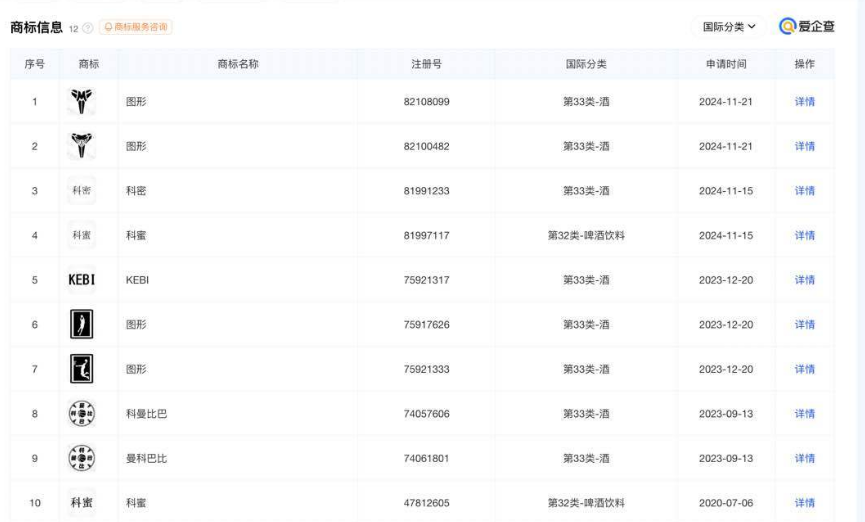Screen dimensions: 865x522
Task: View 详情 of the KEBI trademark
Action: [x=804, y=280]
